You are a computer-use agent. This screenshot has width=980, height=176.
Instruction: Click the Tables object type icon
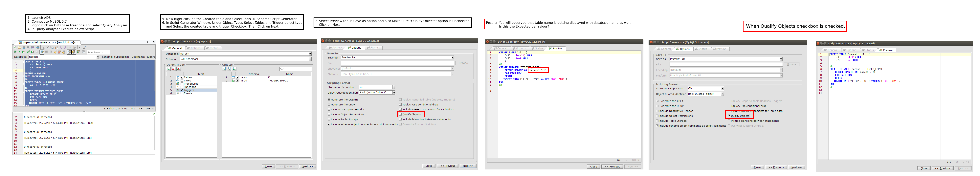click(x=178, y=77)
